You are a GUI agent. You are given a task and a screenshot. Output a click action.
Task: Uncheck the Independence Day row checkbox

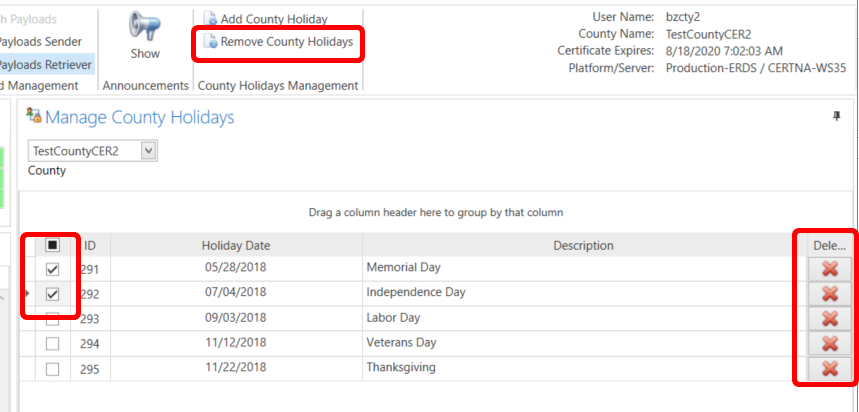point(53,294)
